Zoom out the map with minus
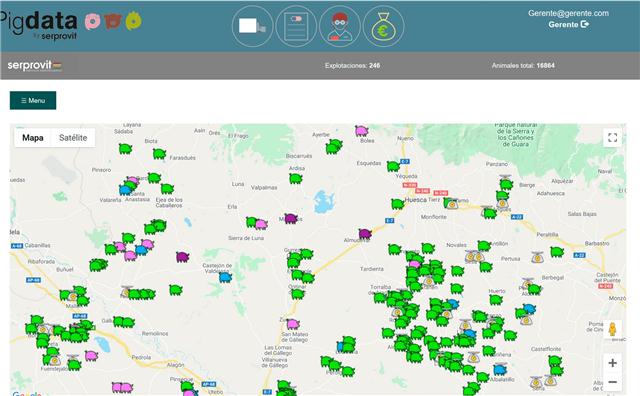640x396 pixels. click(612, 382)
